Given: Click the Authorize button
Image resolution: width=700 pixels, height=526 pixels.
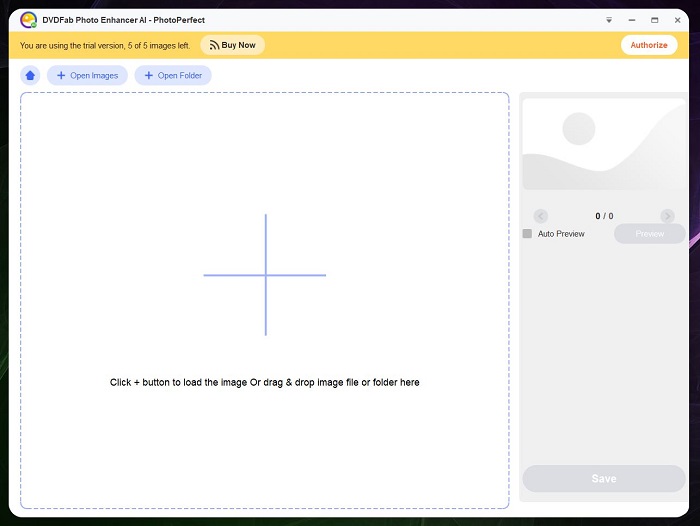Looking at the screenshot, I should tap(649, 45).
